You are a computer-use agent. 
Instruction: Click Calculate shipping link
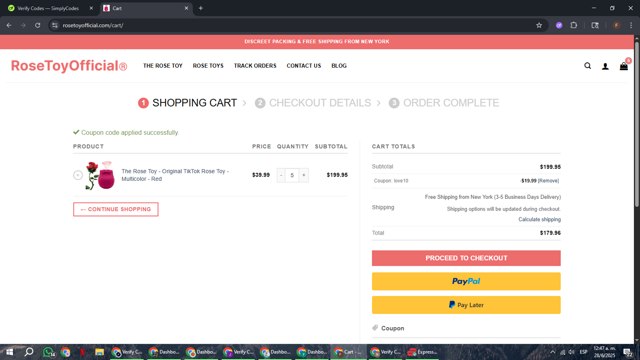click(540, 220)
